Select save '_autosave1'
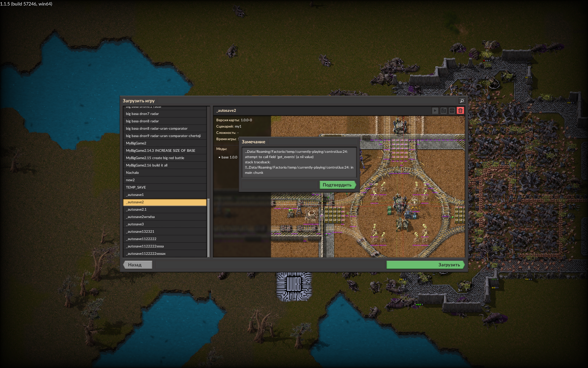This screenshot has height=368, width=588. click(x=165, y=195)
